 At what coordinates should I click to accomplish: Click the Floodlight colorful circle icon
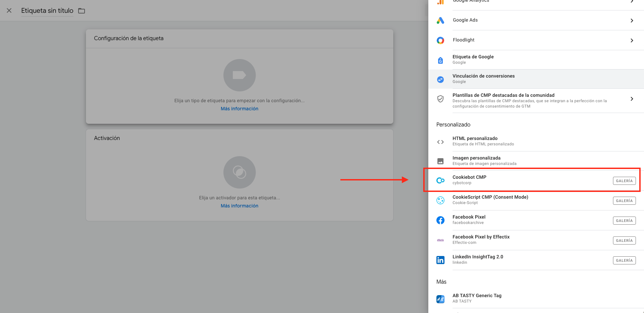[440, 40]
